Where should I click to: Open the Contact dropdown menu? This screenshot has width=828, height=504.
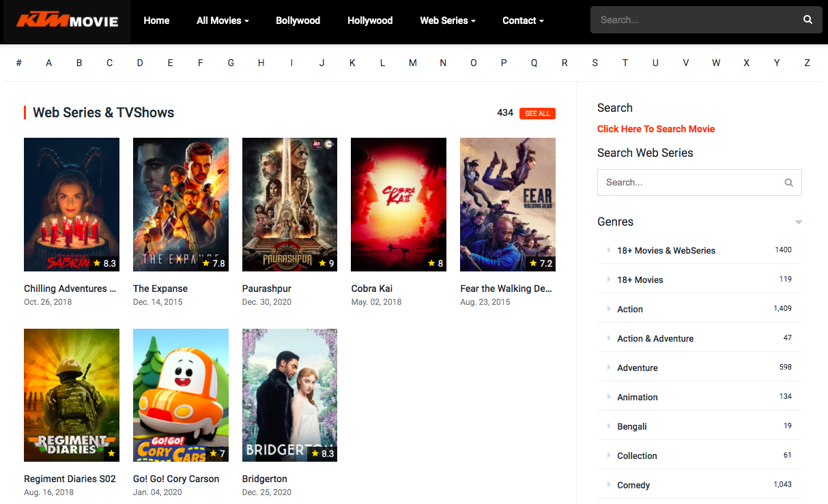tap(523, 20)
